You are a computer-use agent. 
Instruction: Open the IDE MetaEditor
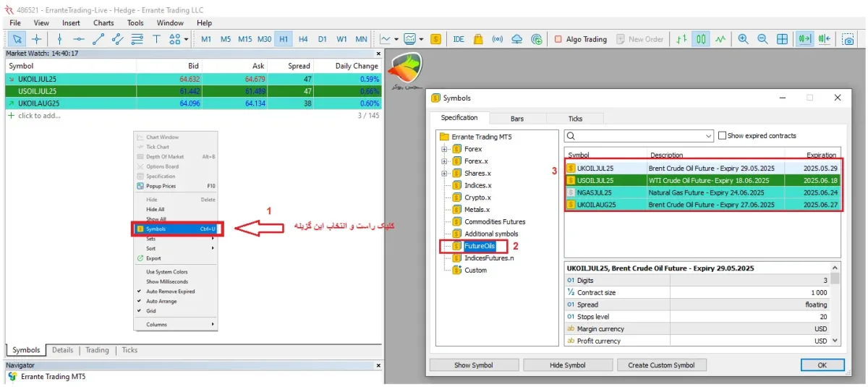(459, 39)
